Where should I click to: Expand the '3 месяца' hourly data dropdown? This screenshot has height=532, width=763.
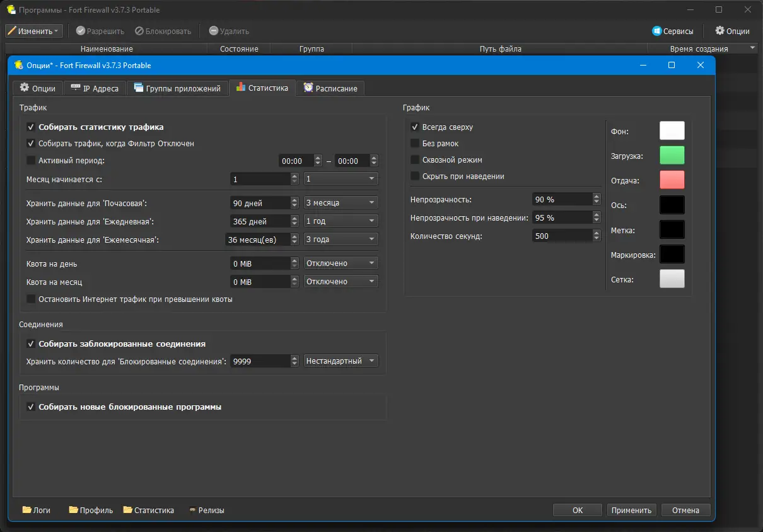point(341,202)
